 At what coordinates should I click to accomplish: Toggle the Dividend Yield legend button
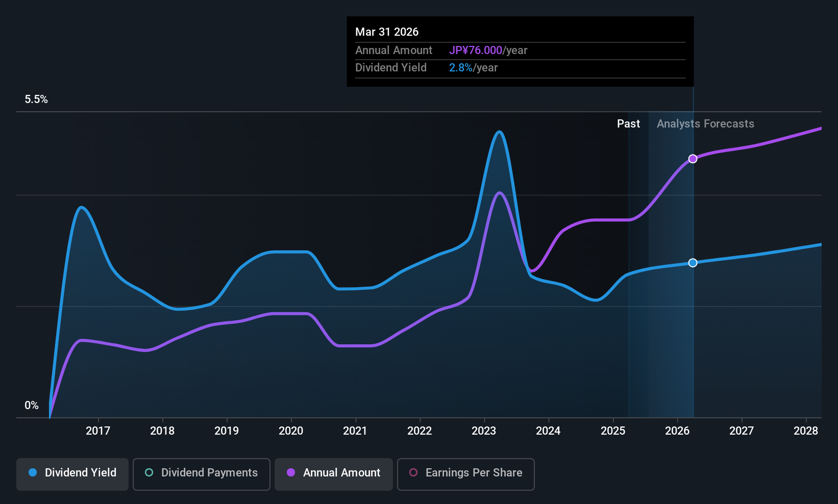(72, 474)
